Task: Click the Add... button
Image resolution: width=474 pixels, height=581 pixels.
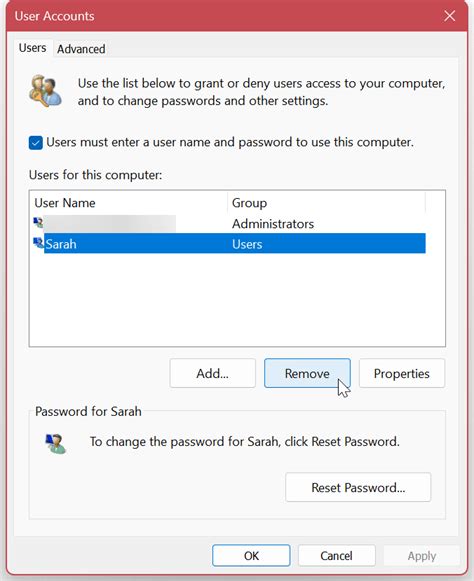Action: pos(213,373)
